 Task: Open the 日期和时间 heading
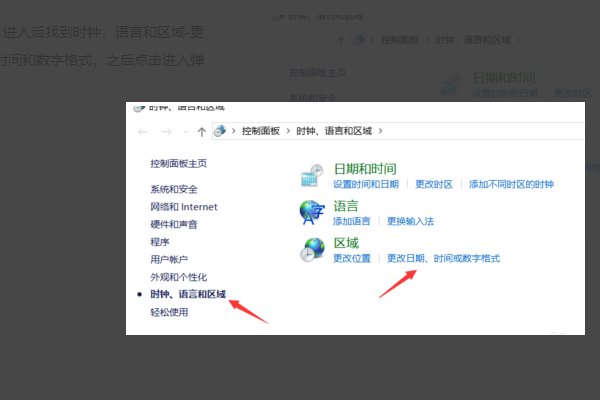[x=365, y=169]
